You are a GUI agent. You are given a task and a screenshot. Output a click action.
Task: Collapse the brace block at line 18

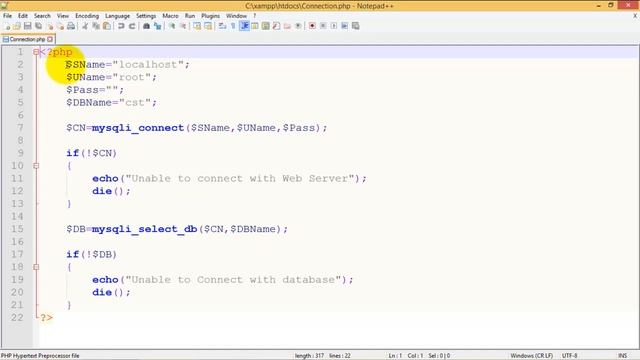pos(36,267)
